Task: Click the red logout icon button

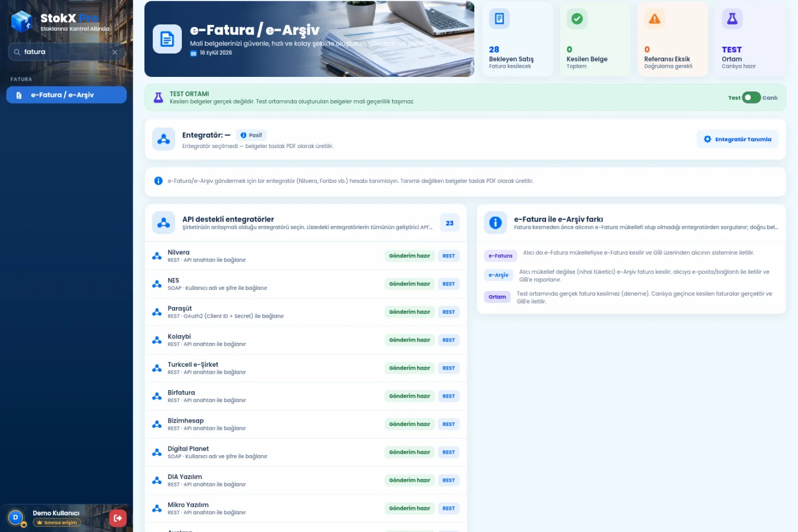Action: pos(117,518)
